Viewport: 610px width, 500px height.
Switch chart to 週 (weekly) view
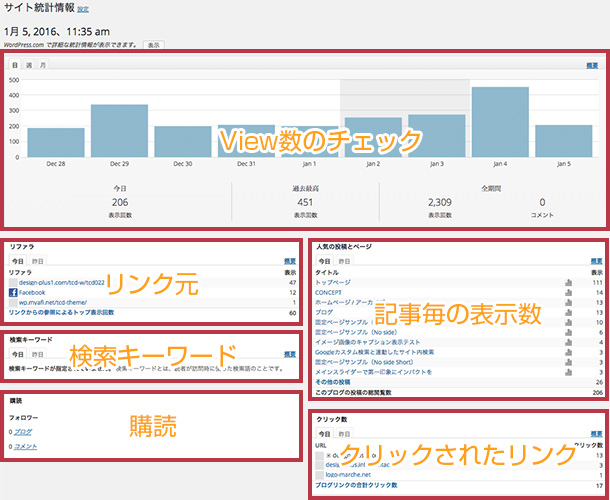27,65
